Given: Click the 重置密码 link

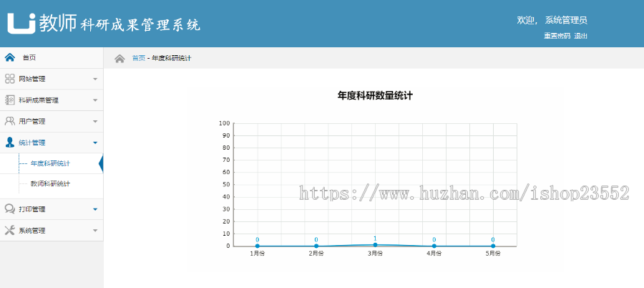Looking at the screenshot, I should [557, 36].
